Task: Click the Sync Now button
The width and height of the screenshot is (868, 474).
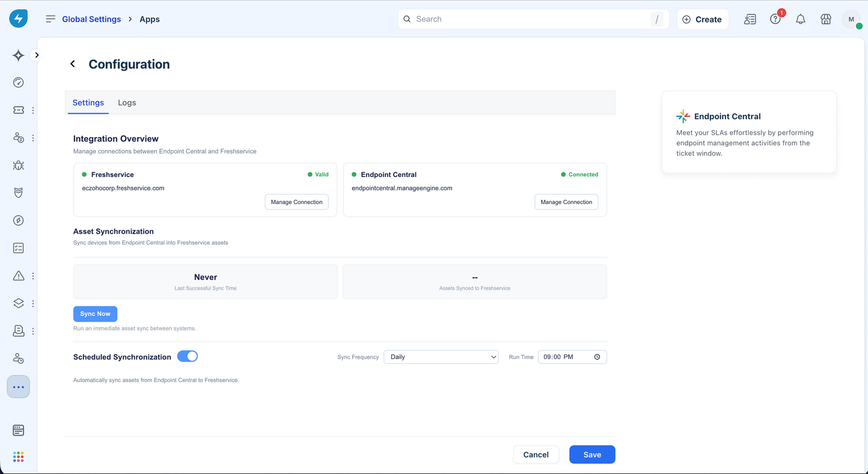Action: click(x=95, y=314)
